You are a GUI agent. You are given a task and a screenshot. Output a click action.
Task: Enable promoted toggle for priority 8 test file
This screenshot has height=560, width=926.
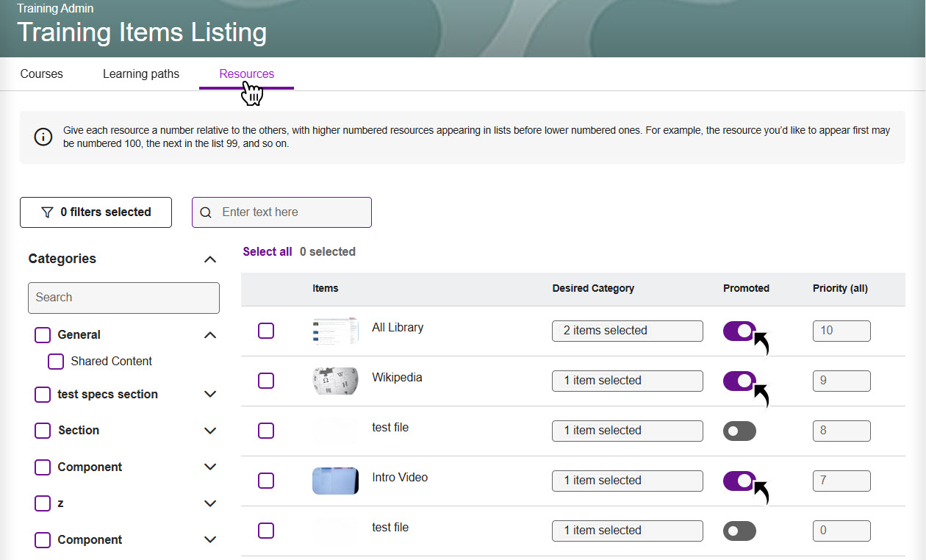click(739, 431)
